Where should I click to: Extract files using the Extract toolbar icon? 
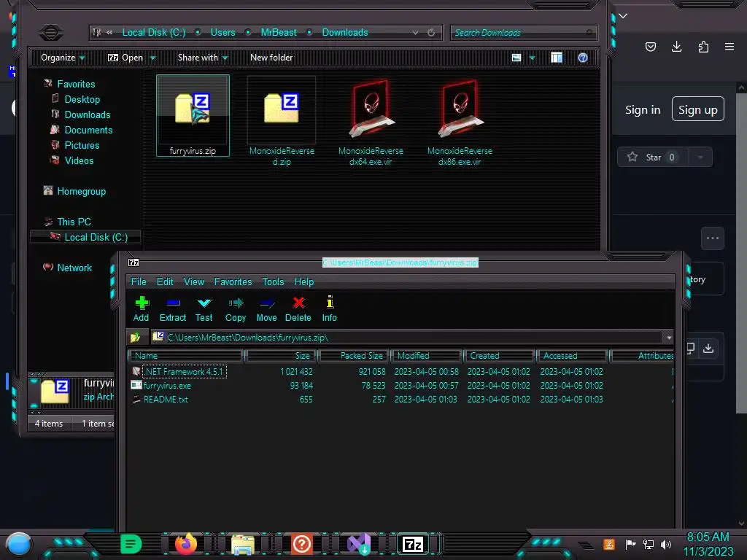(172, 309)
